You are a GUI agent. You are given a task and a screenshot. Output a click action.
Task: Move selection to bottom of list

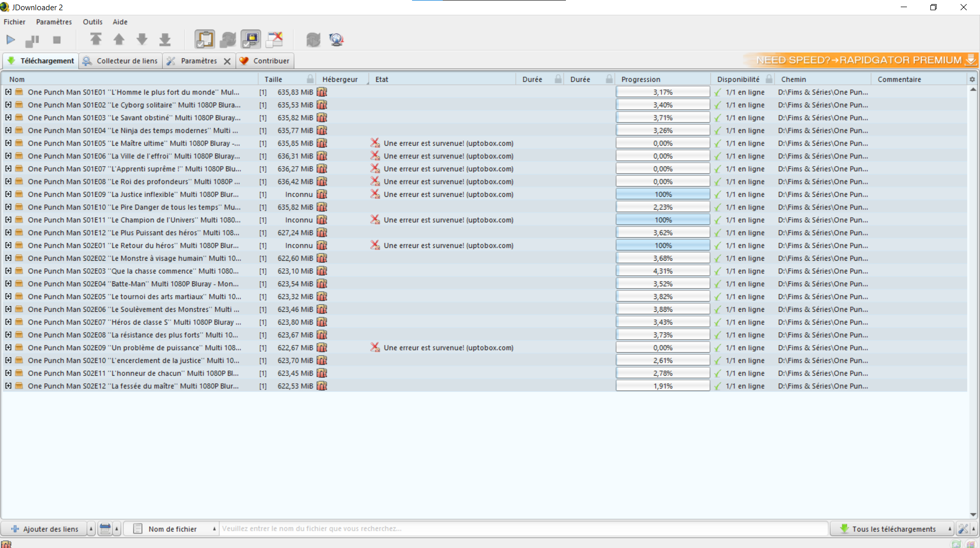click(165, 39)
